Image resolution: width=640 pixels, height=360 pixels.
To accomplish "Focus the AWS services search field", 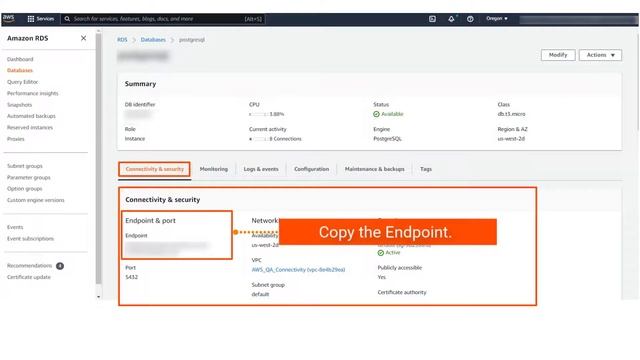I will tap(163, 19).
